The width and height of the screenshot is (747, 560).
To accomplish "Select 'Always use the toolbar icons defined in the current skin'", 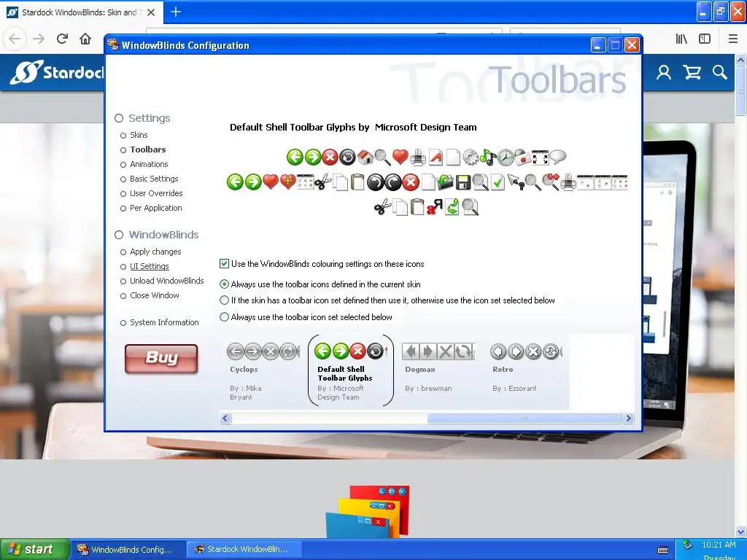I will [x=224, y=284].
